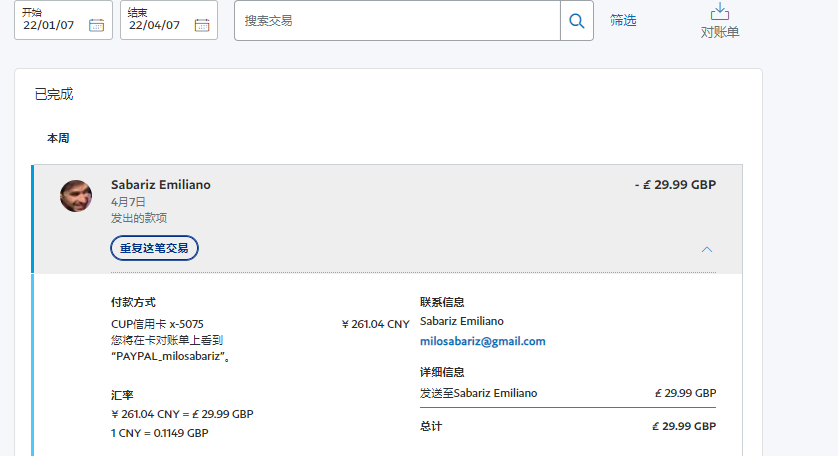Click the - £29.99 GBP transaction amount
This screenshot has width=838, height=456.
pyautogui.click(x=675, y=185)
